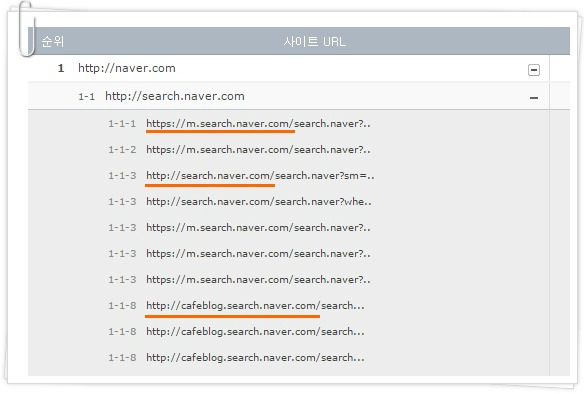Collapse the http://search.naver.com sub-row minus icon

coord(534,98)
